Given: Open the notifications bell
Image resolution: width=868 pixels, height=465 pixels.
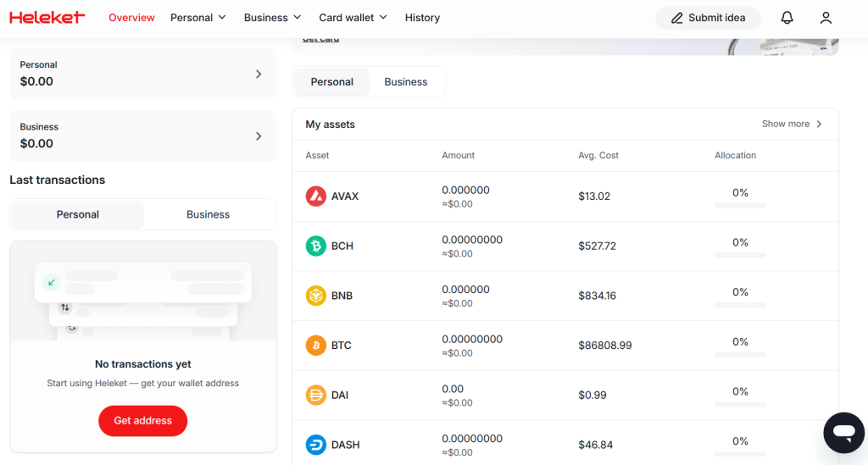Looking at the screenshot, I should (787, 18).
